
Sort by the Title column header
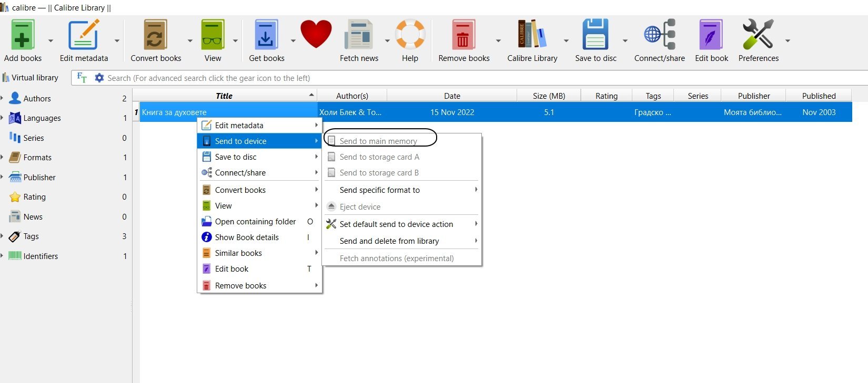pyautogui.click(x=225, y=96)
